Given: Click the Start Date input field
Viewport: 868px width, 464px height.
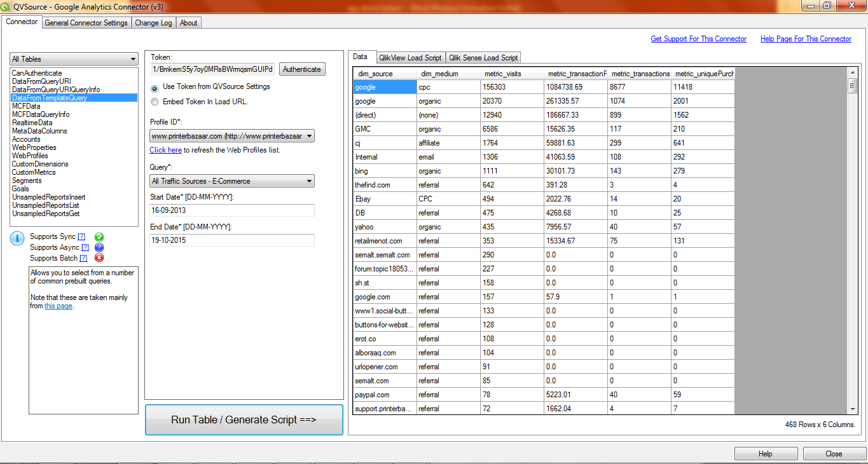Looking at the screenshot, I should coord(232,210).
